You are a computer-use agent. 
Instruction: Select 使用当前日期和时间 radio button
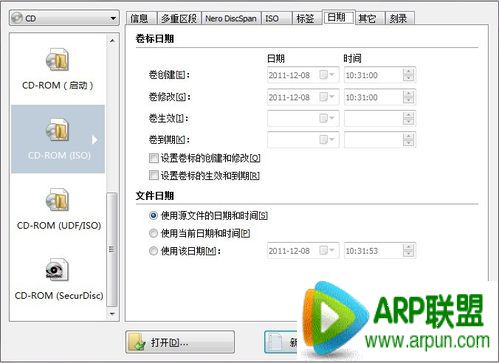coord(153,233)
